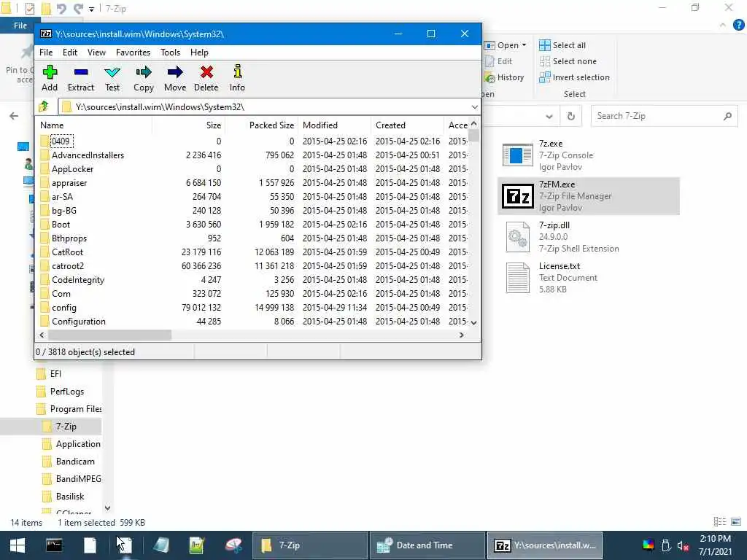Switch to details view in Explorer status bar
747x560 pixels.
coord(720,522)
